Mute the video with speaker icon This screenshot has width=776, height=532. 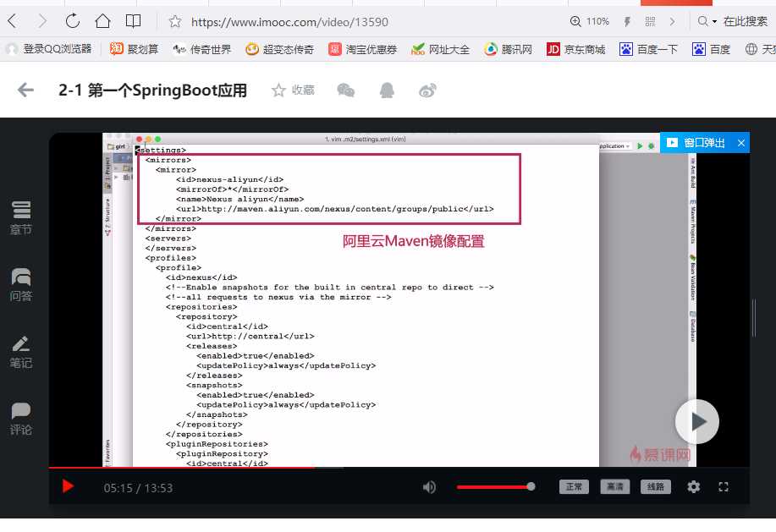[x=429, y=487]
